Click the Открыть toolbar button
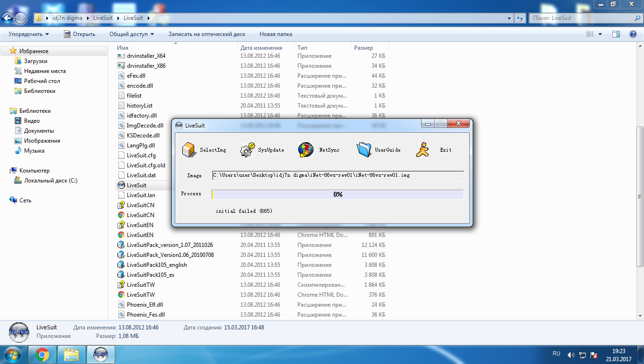Image resolution: width=644 pixels, height=364 pixels. point(80,34)
